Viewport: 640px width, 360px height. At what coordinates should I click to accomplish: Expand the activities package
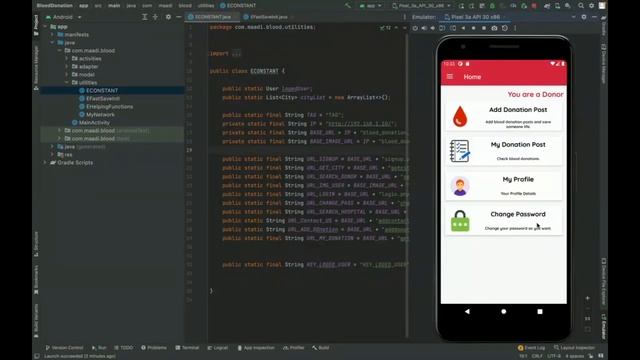click(x=67, y=58)
